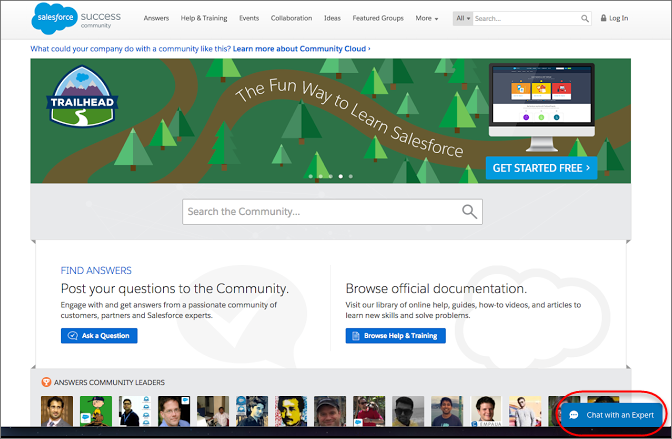Viewport: 672px width, 439px height.
Task: Open Help & Training in navigation
Action: [x=204, y=18]
